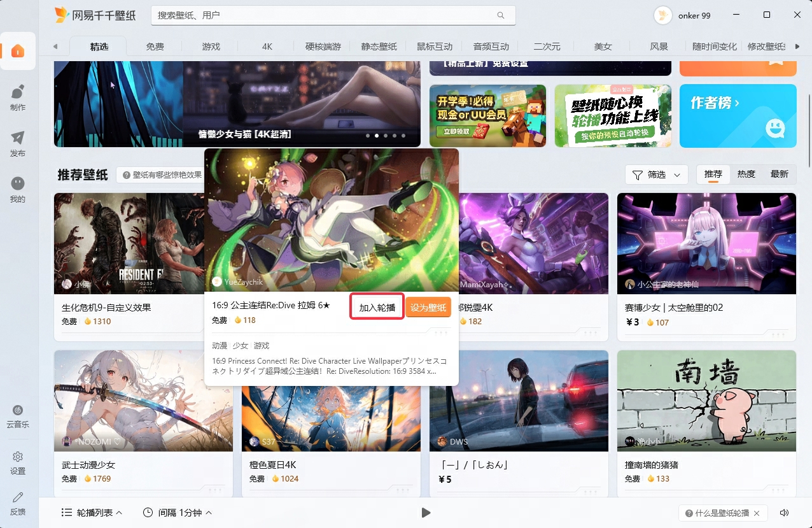Select the 免费 tab
This screenshot has height=528, width=812.
pos(155,46)
